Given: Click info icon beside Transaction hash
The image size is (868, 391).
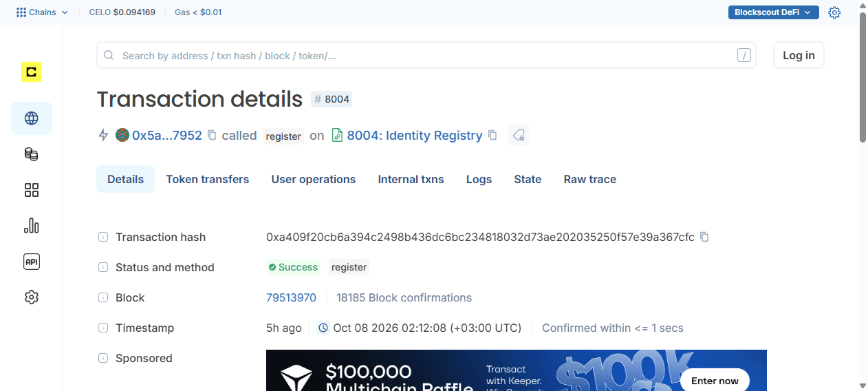Looking at the screenshot, I should click(103, 237).
